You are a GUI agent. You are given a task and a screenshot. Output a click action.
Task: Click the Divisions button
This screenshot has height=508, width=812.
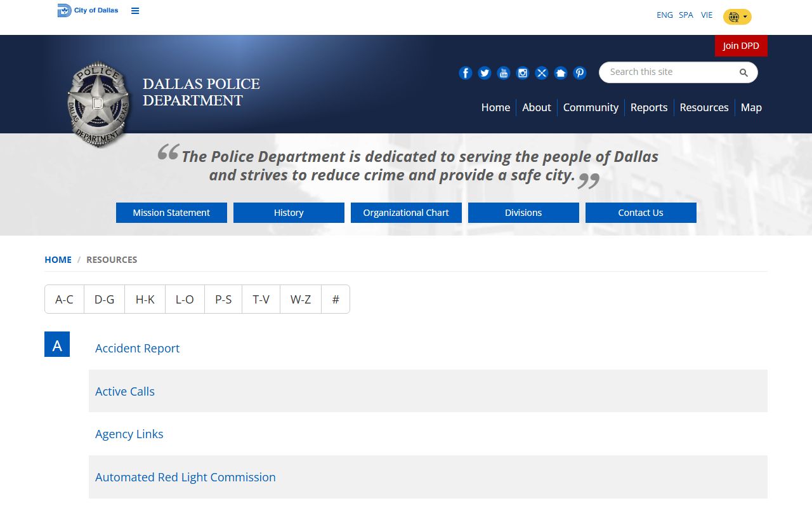523,213
